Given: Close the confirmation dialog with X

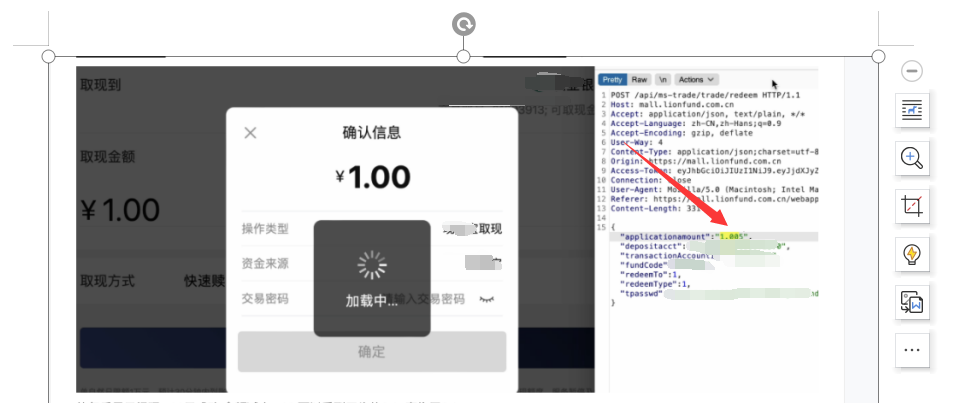Looking at the screenshot, I should tap(251, 133).
